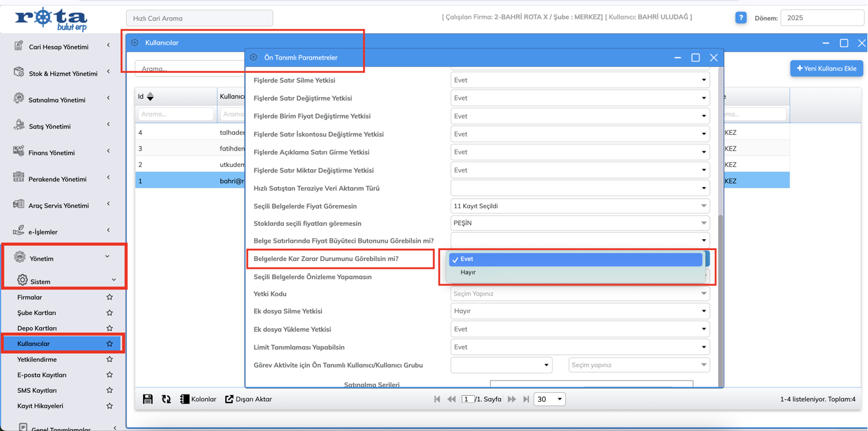868x431 pixels.
Task: Click the blue help question mark icon
Action: [741, 18]
